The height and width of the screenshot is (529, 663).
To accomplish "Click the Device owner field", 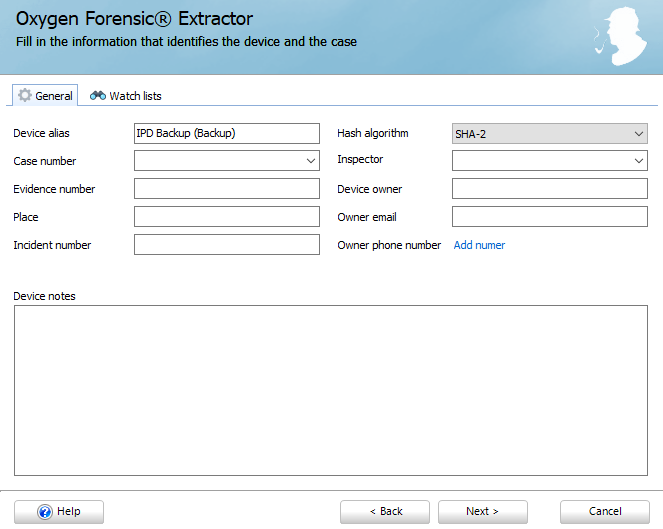I will [550, 189].
